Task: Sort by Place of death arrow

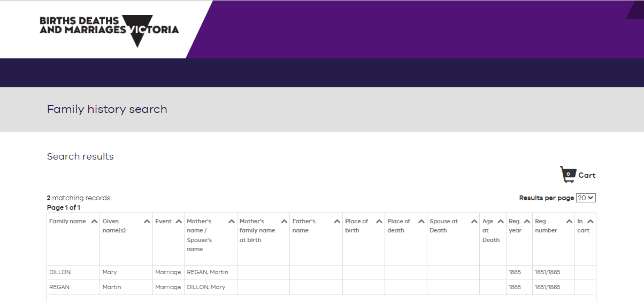Action: [421, 222]
